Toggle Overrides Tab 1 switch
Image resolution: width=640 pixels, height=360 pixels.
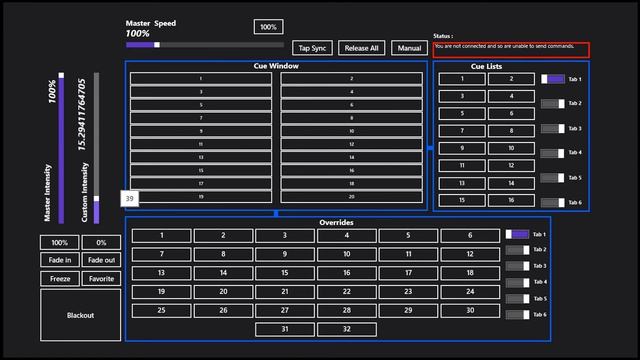pyautogui.click(x=518, y=234)
